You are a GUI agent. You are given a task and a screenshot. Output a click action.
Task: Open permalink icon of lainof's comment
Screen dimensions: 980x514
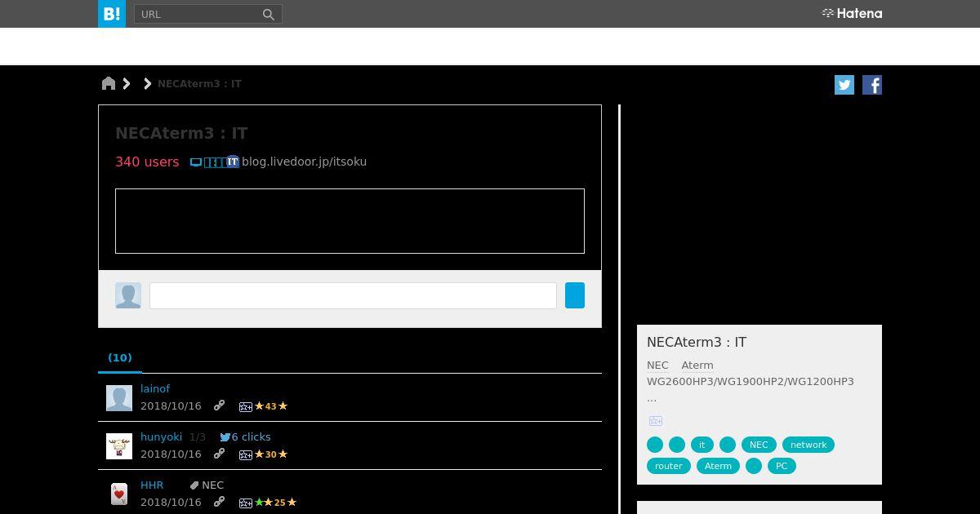pos(219,405)
